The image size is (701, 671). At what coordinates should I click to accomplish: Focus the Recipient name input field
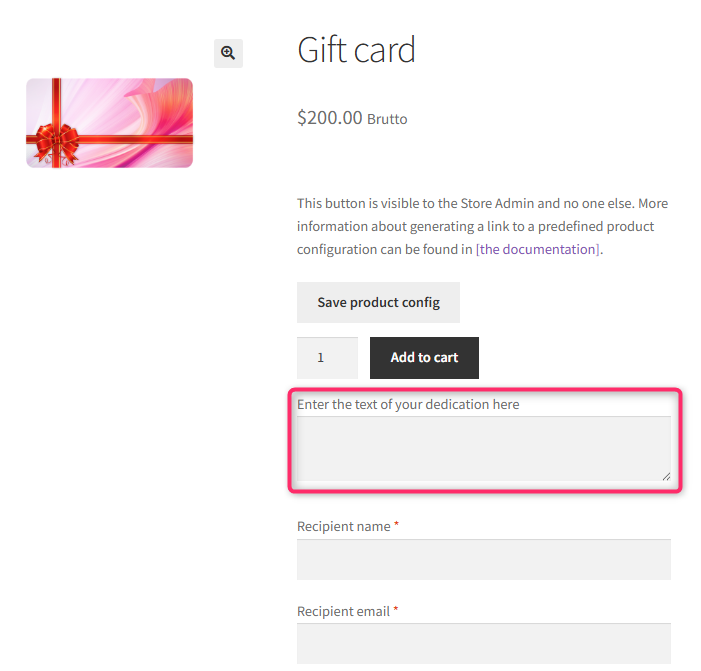pyautogui.click(x=484, y=559)
